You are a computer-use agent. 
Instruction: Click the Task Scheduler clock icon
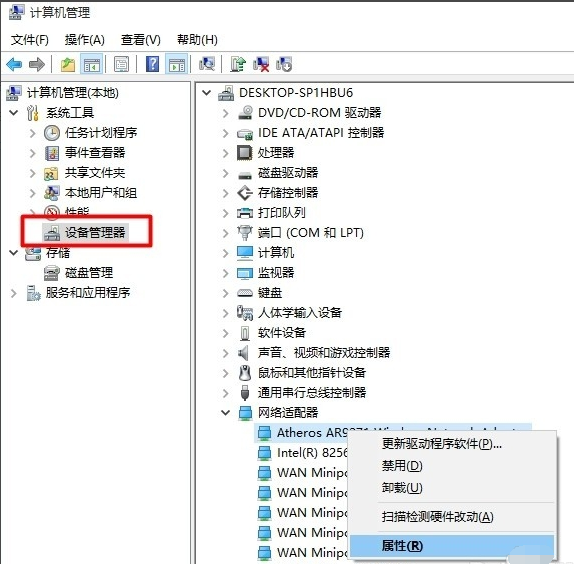click(x=52, y=133)
